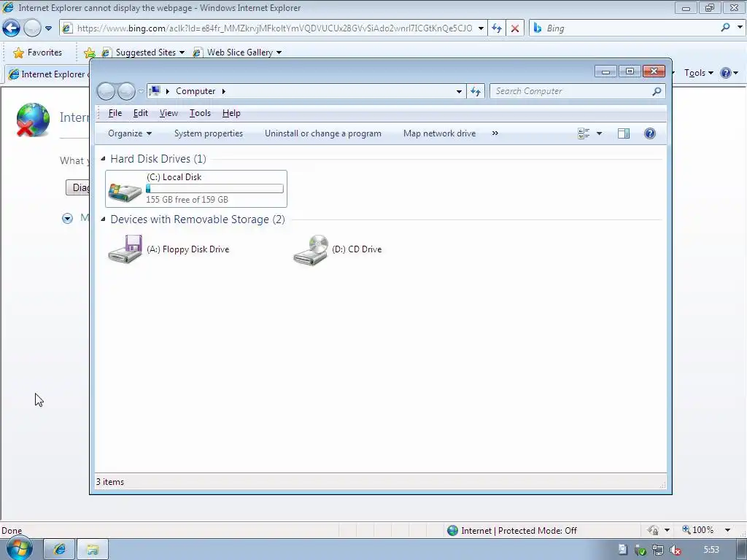The width and height of the screenshot is (747, 560).
Task: Click the bing.com URL address field
Action: point(274,28)
